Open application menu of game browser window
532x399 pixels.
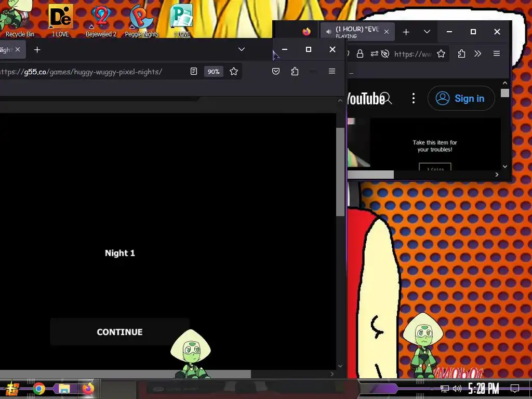[332, 71]
